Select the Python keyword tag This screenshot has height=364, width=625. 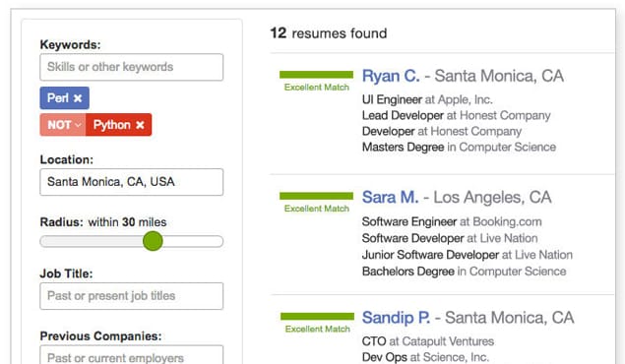[x=112, y=125]
